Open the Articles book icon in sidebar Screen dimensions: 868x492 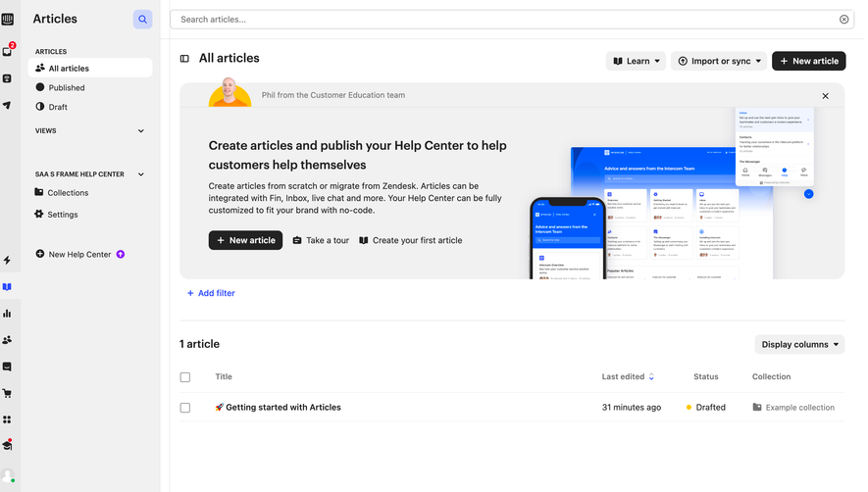click(x=7, y=287)
